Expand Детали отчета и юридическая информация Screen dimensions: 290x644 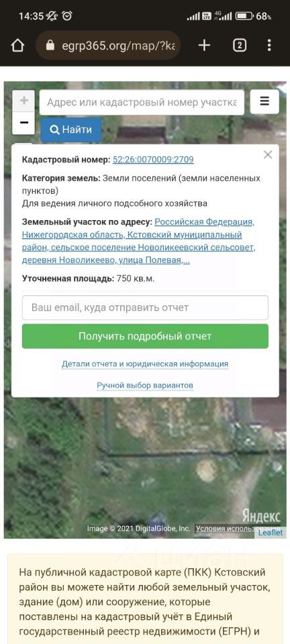pyautogui.click(x=145, y=364)
